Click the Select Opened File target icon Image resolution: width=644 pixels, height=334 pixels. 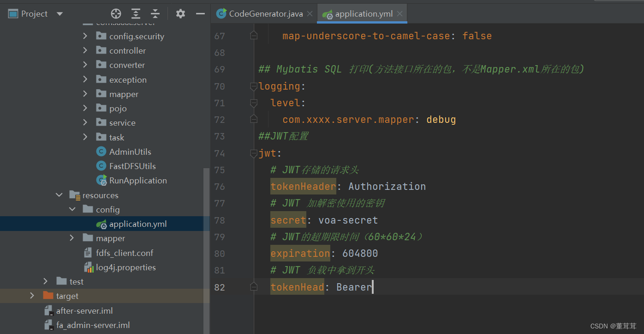(116, 14)
